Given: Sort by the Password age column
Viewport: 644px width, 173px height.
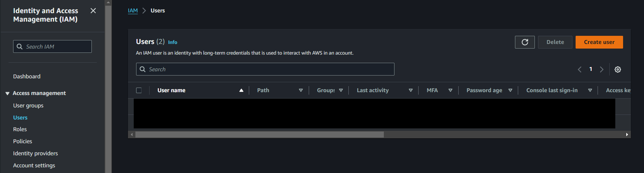Looking at the screenshot, I should click(510, 90).
